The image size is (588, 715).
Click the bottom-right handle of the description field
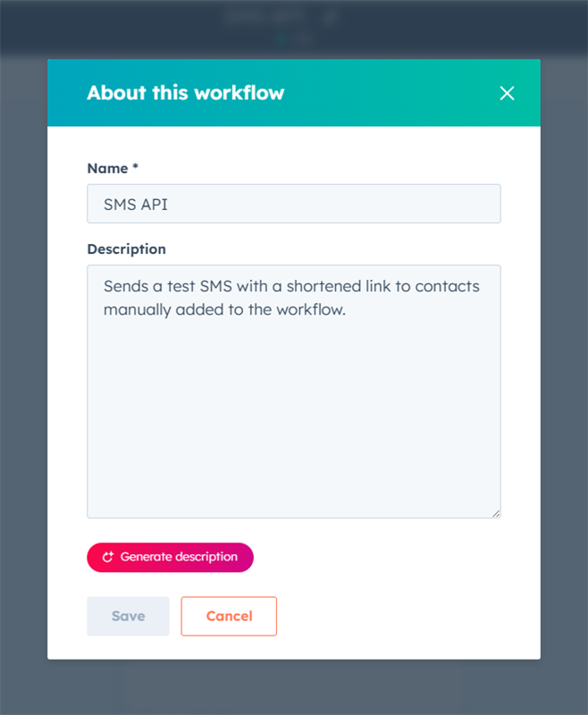click(x=495, y=512)
